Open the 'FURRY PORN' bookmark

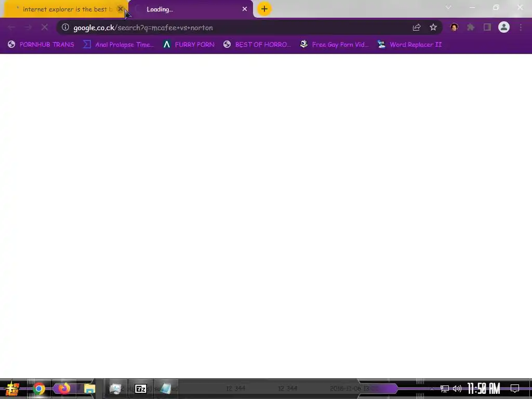click(x=189, y=45)
